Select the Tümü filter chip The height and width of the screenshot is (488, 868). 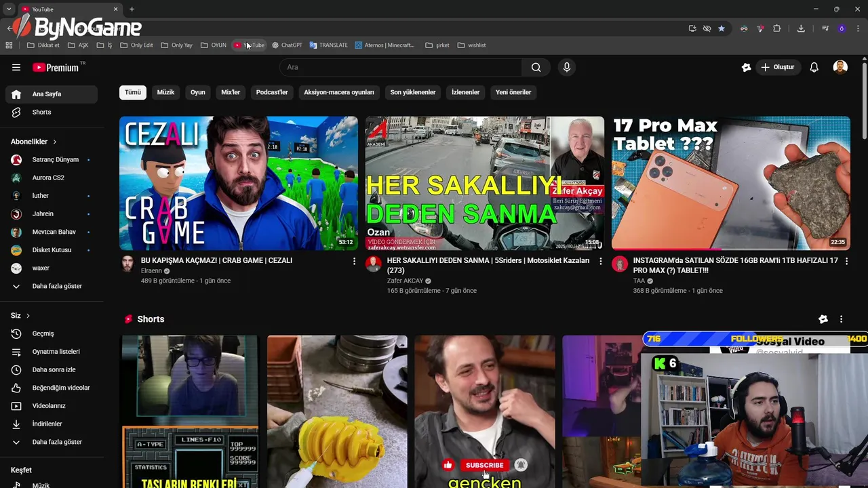coord(133,92)
